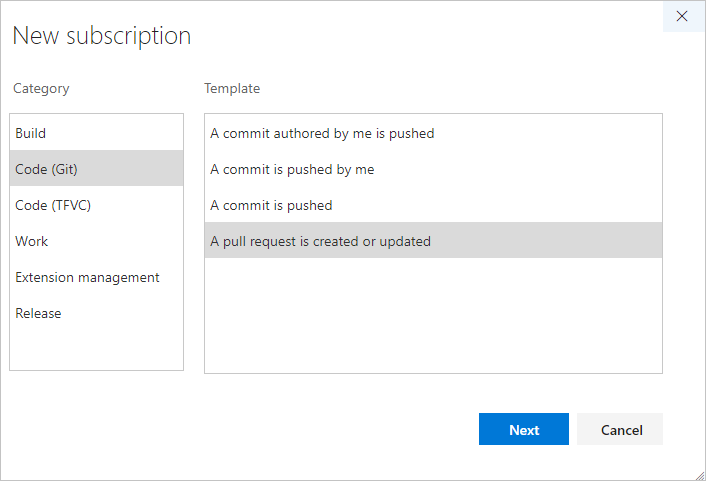706x481 pixels.
Task: Click empty space below Release in category list
Action: point(96,349)
